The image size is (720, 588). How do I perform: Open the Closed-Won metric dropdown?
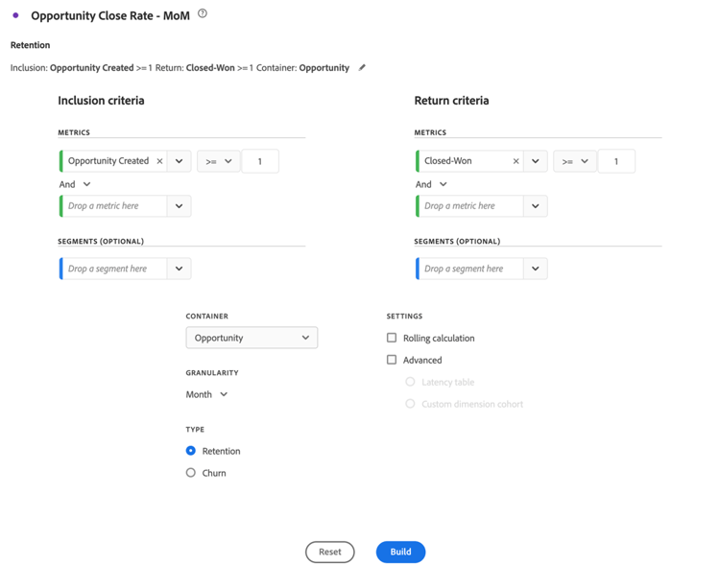(536, 161)
